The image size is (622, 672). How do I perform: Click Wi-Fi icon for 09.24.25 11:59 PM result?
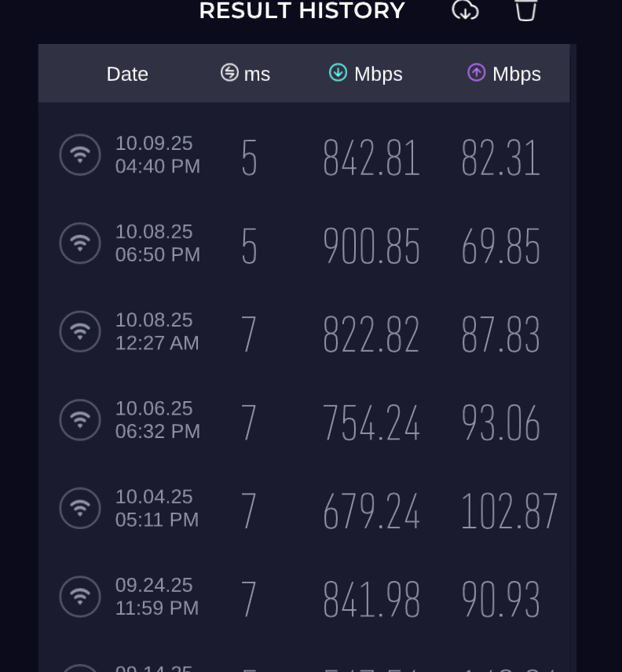click(x=80, y=597)
